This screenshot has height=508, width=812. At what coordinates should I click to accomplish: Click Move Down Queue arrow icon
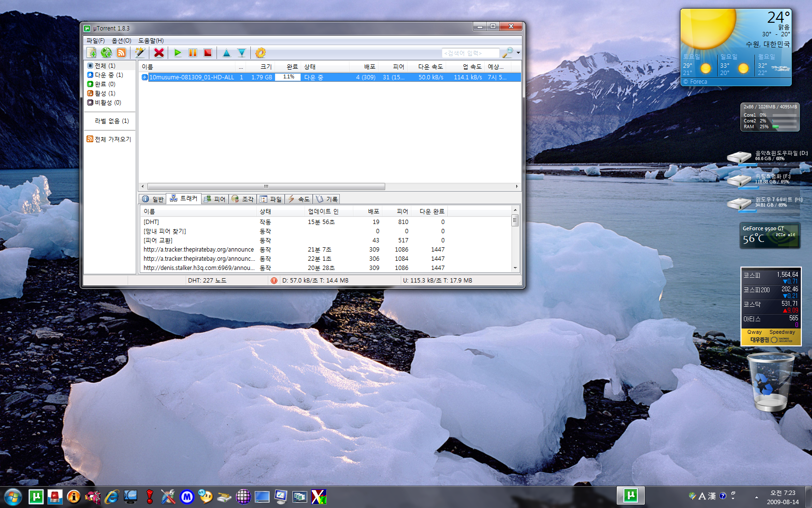[x=242, y=53]
